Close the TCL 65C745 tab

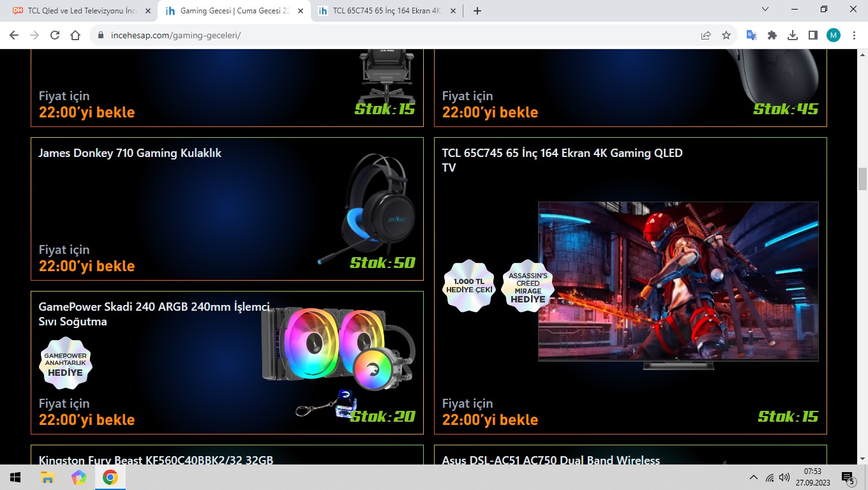click(453, 11)
